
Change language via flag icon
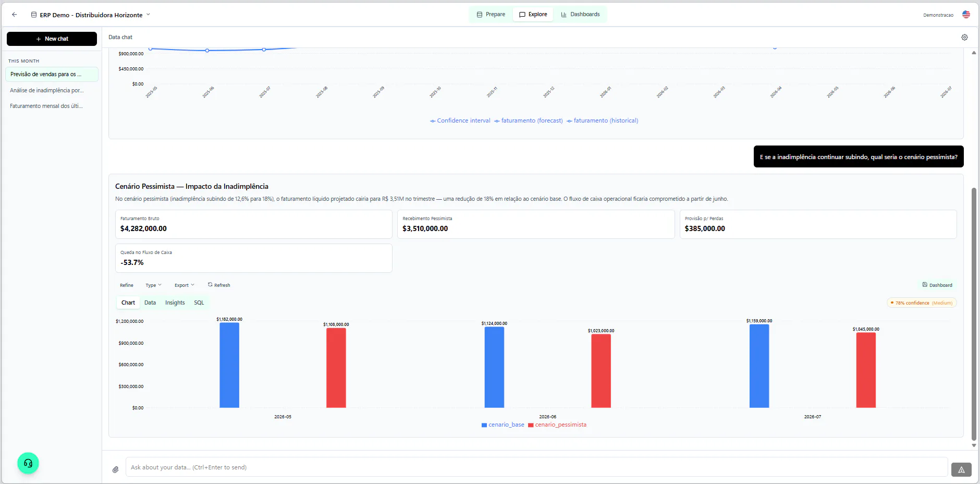pos(966,15)
